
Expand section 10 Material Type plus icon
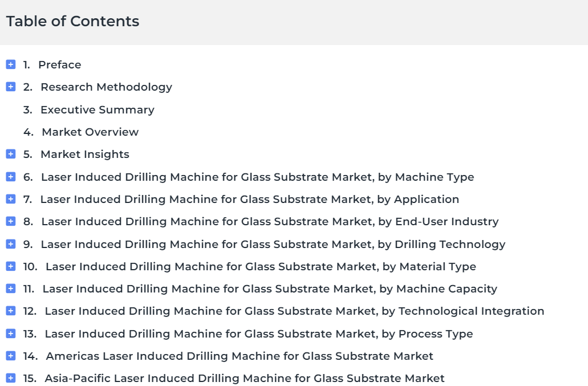[11, 266]
